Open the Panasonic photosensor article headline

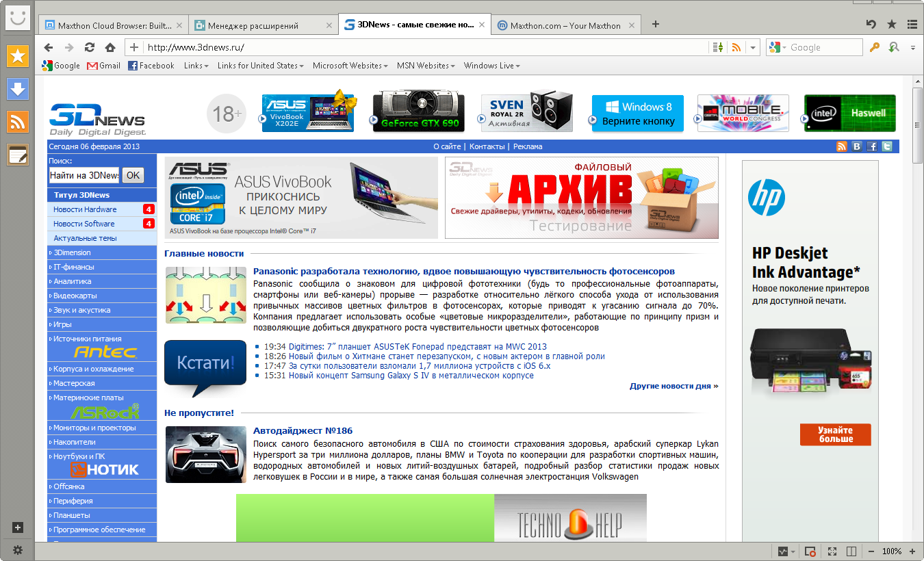(x=464, y=272)
